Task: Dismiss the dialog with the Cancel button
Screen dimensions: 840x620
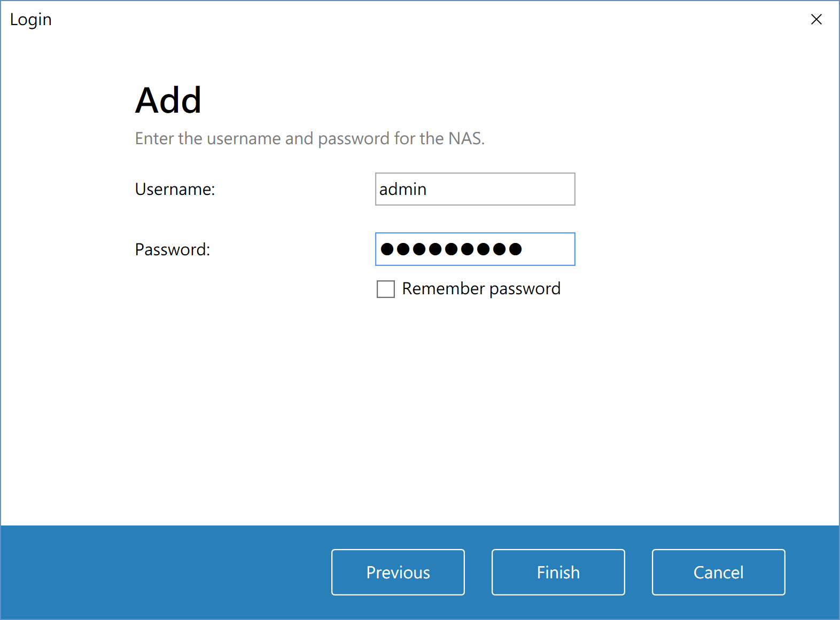Action: (x=719, y=572)
